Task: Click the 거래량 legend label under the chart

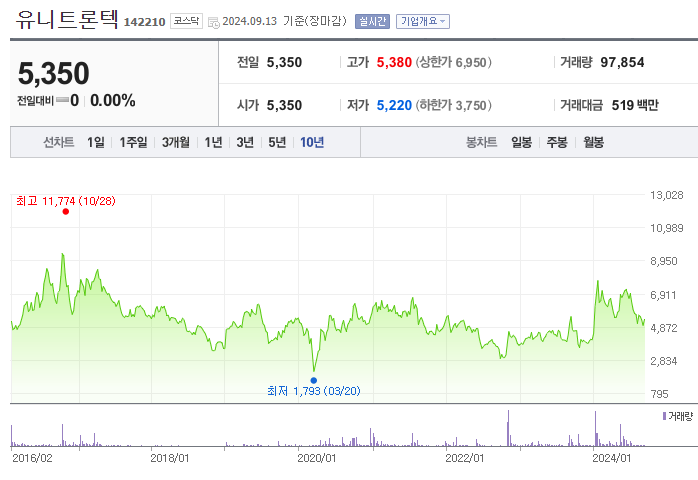Action: pyautogui.click(x=678, y=416)
